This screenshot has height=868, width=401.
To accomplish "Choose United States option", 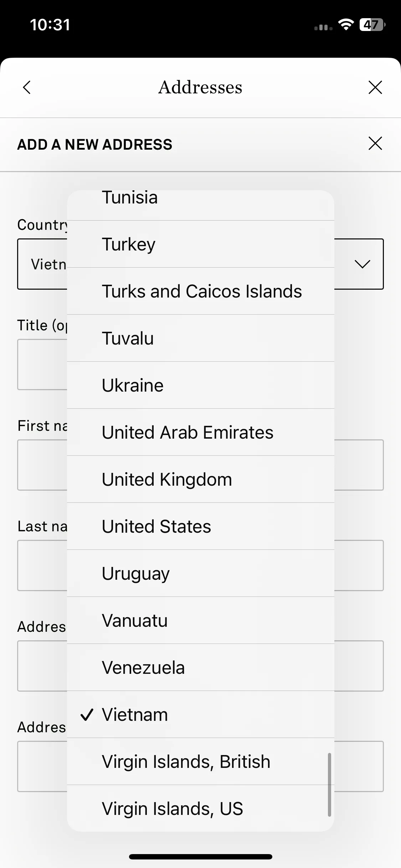I will 201,526.
